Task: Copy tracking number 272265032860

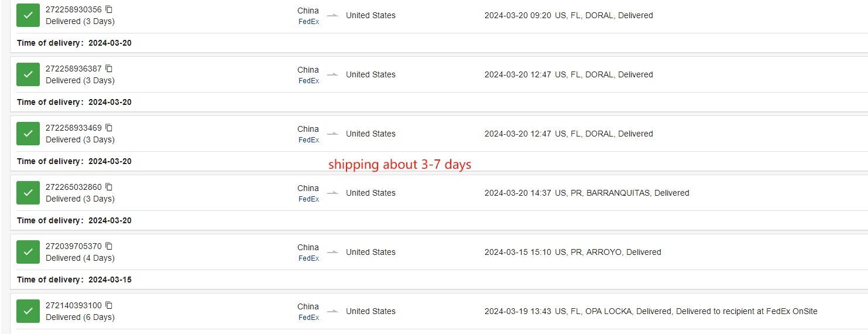Action: click(x=109, y=187)
